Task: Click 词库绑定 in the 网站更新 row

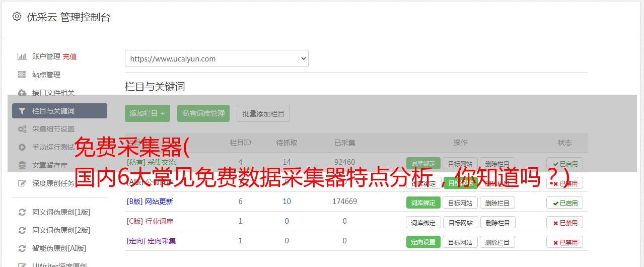Action: [423, 203]
